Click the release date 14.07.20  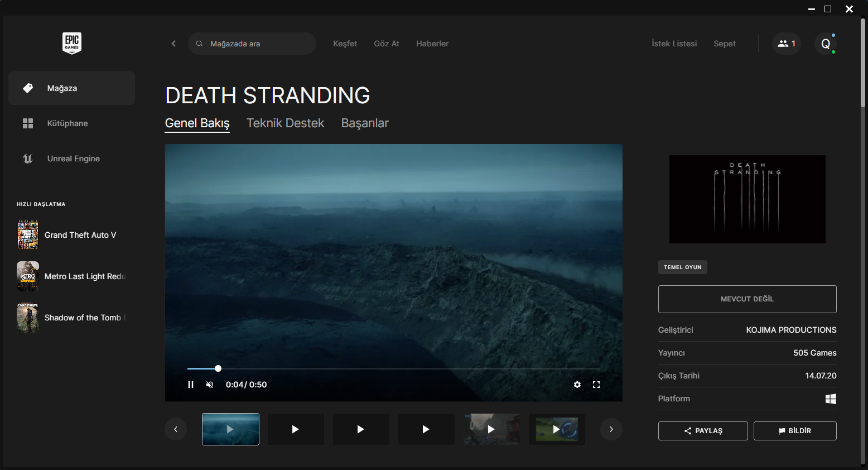pyautogui.click(x=821, y=376)
